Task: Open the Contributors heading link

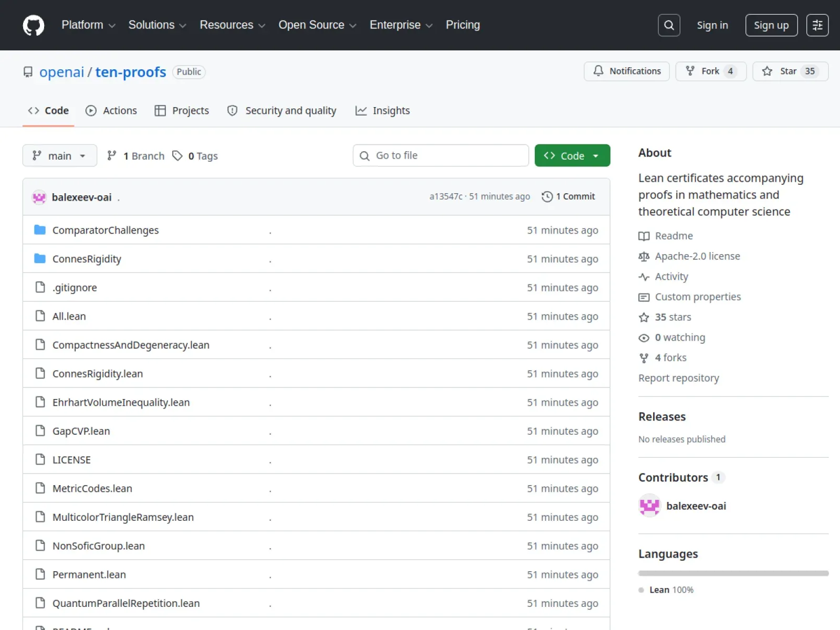Action: tap(681, 477)
